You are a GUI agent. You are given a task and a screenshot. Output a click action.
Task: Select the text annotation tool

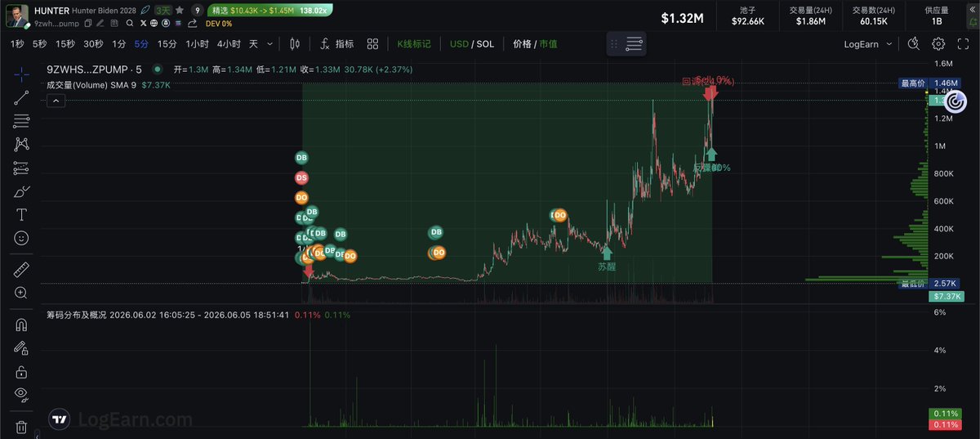pyautogui.click(x=21, y=215)
